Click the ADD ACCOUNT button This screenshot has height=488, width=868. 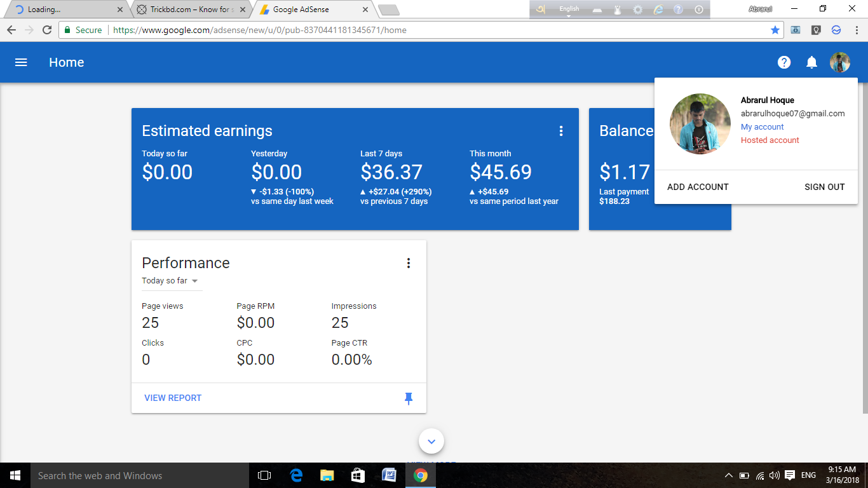[698, 187]
